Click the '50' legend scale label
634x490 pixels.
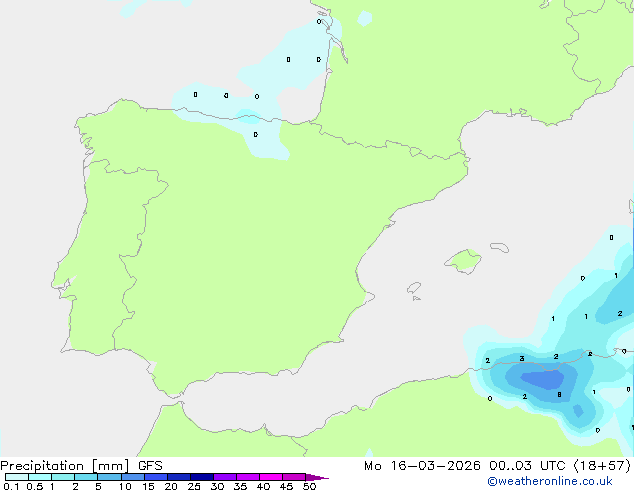tap(309, 486)
